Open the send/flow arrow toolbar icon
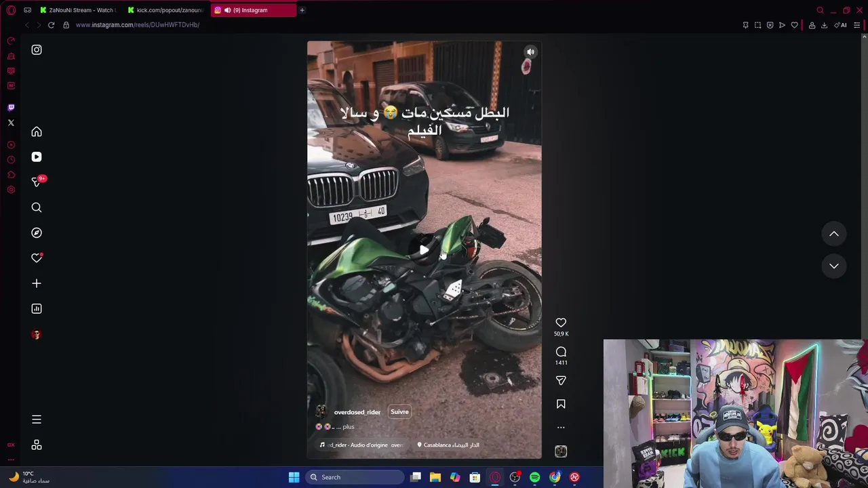The width and height of the screenshot is (868, 488). pyautogui.click(x=782, y=25)
